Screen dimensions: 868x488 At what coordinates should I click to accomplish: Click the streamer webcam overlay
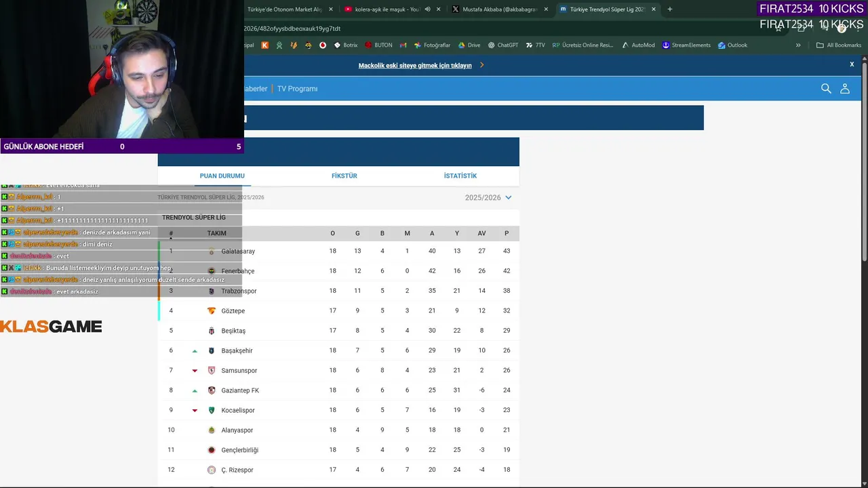122,69
